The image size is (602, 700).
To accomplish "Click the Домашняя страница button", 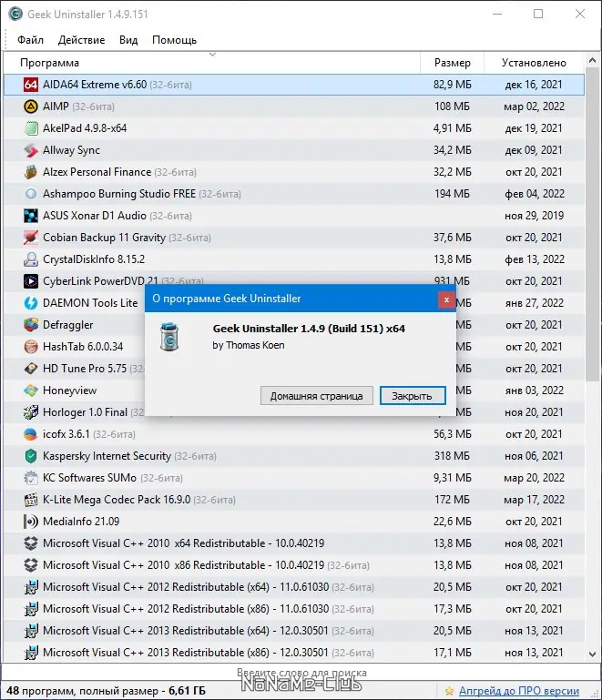I will [317, 396].
